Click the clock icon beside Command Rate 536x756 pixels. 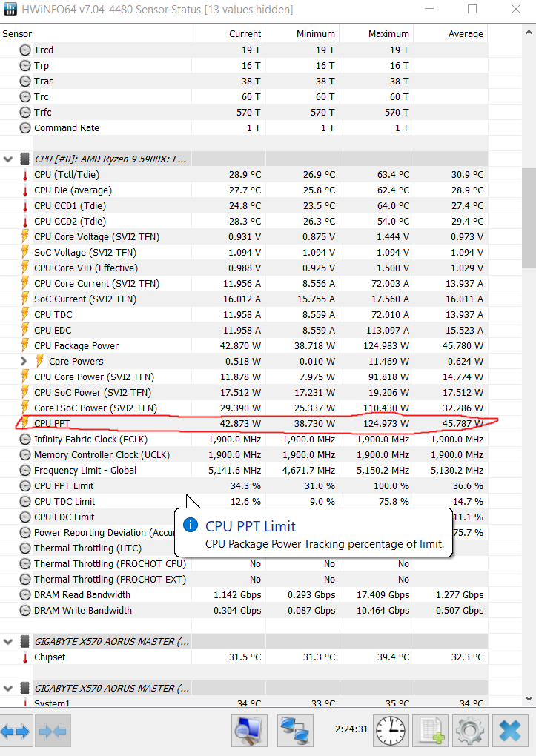25,128
